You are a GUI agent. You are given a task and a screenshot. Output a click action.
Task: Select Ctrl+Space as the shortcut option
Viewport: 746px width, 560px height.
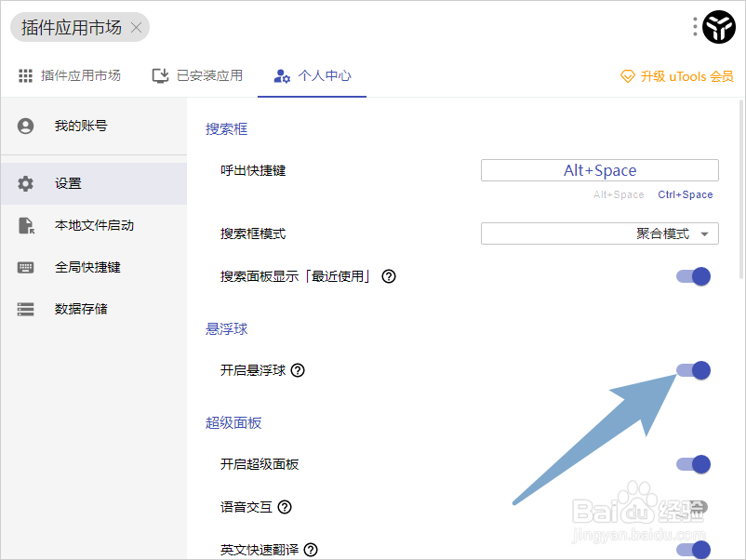pos(686,194)
